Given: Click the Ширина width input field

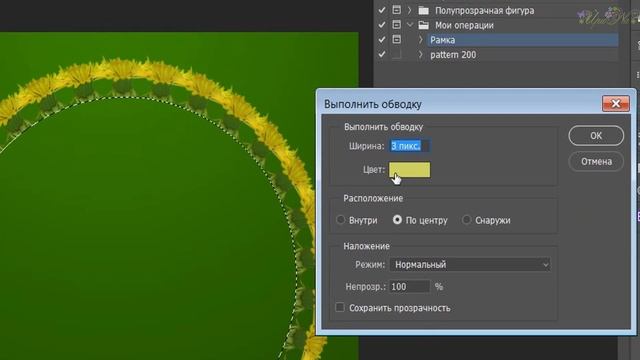Looking at the screenshot, I should (x=409, y=146).
